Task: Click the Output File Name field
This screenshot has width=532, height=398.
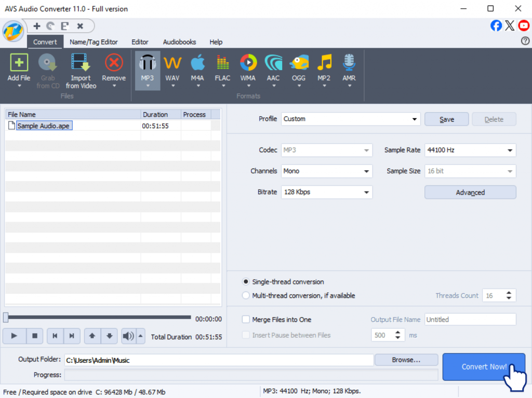Action: point(470,319)
